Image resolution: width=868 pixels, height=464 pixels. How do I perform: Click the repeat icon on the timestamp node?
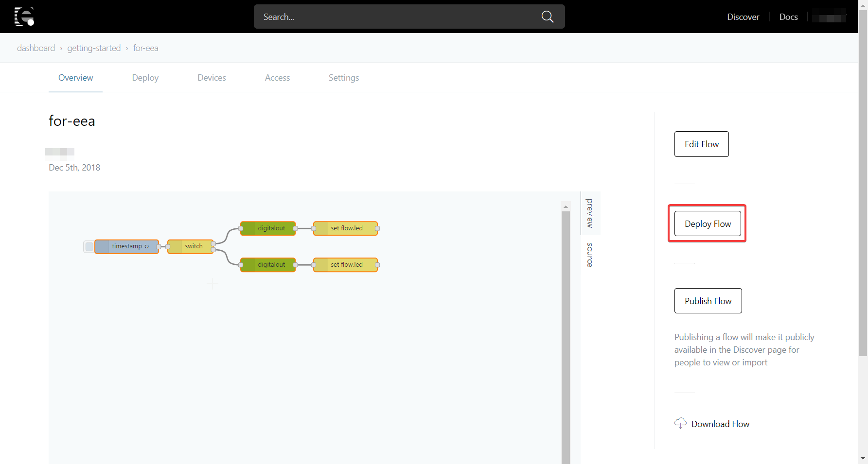pos(147,246)
